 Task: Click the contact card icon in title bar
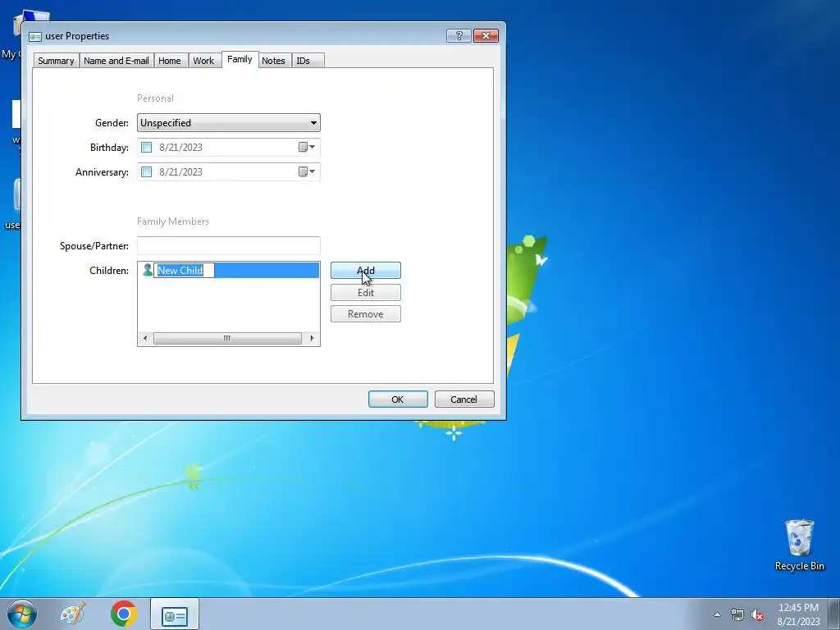[35, 36]
